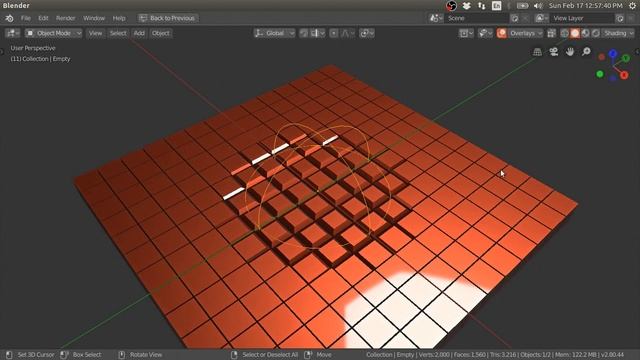Click the Dropbox tray icon

(x=467, y=6)
